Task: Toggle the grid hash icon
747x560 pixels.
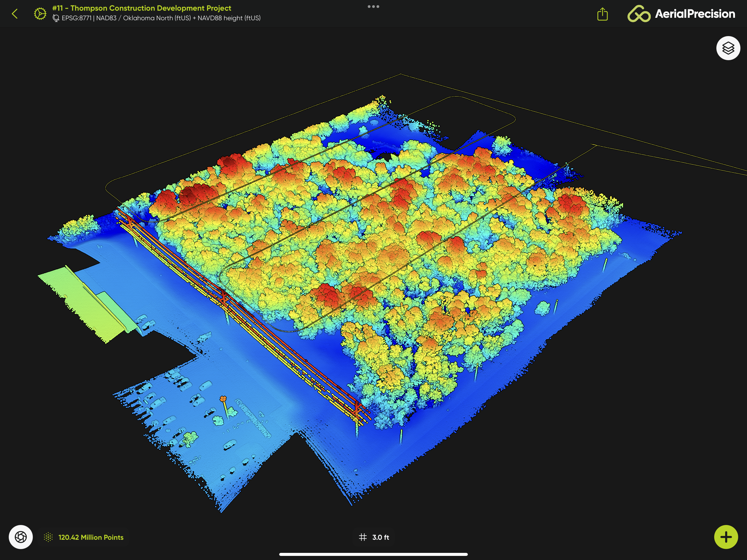Action: coord(363,537)
